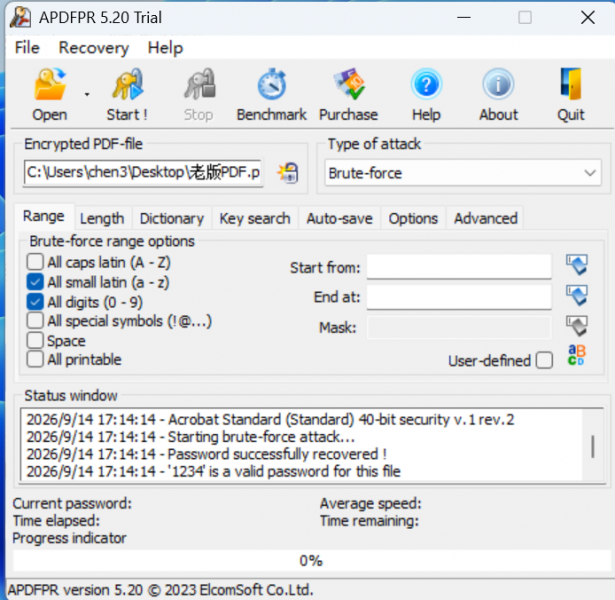Click 'Password successfully recovered !' log line
This screenshot has width=615, height=600.
(207, 454)
